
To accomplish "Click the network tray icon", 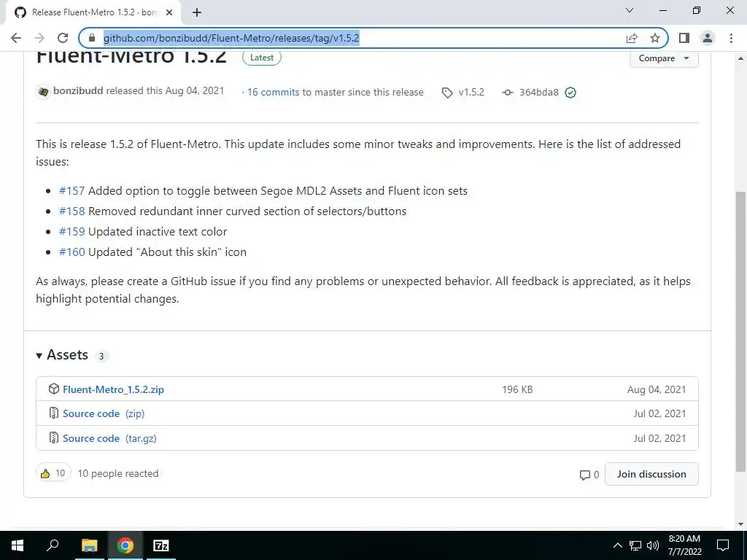I will [635, 545].
